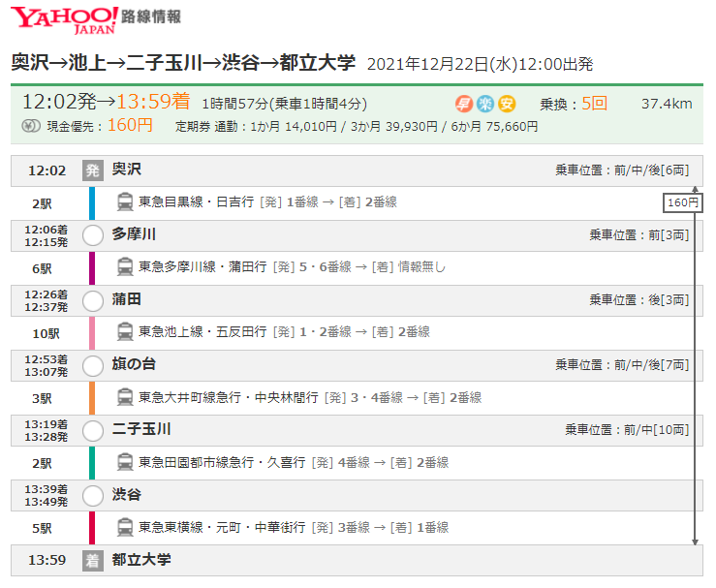Click the 2021年12月22日(水)12:00出発 date

(x=480, y=64)
